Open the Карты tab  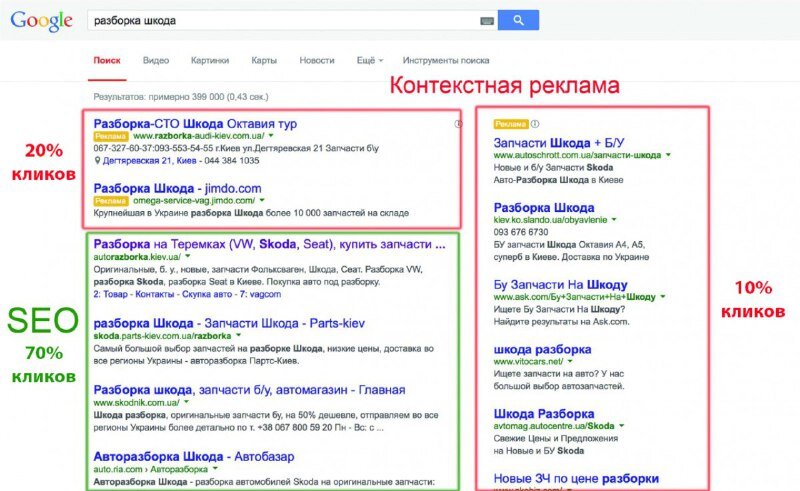(x=264, y=60)
